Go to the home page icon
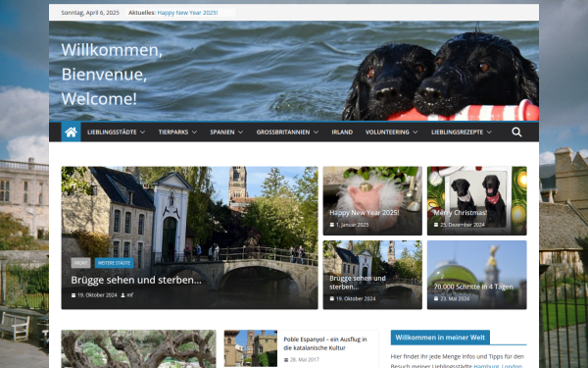The width and height of the screenshot is (588, 368). pos(71,131)
